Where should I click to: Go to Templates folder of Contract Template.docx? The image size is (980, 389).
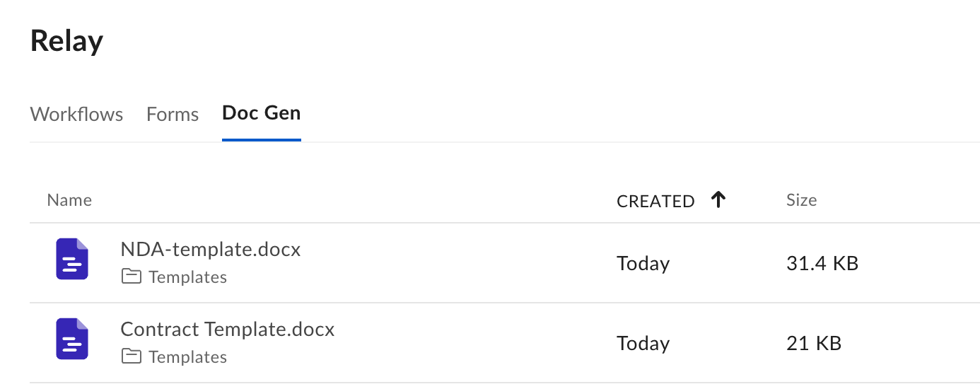pos(187,357)
